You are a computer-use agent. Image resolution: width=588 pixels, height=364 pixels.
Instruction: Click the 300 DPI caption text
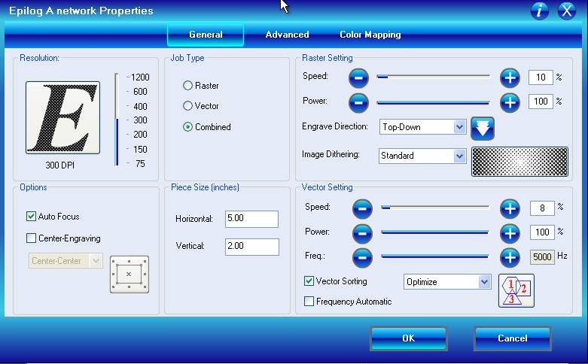tap(60, 165)
